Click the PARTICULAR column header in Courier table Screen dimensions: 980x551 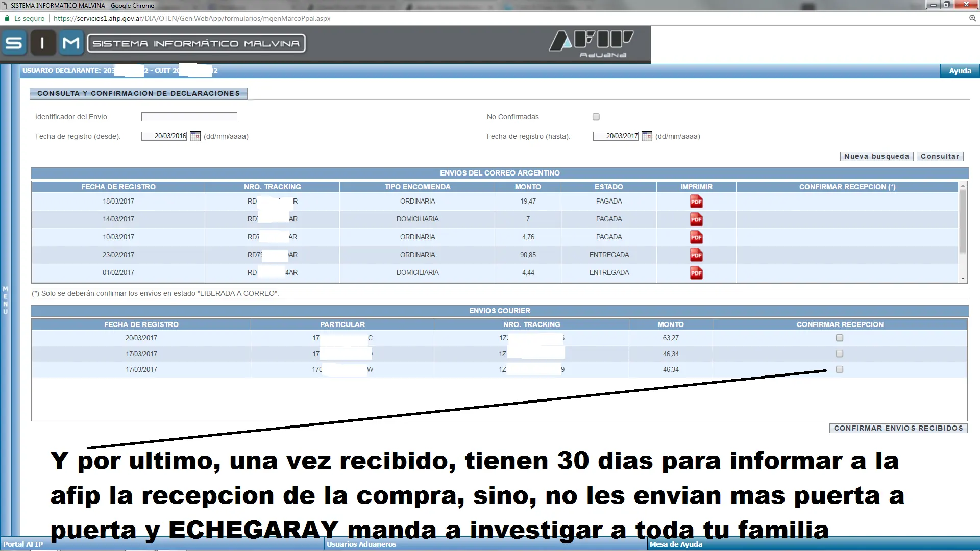342,324
